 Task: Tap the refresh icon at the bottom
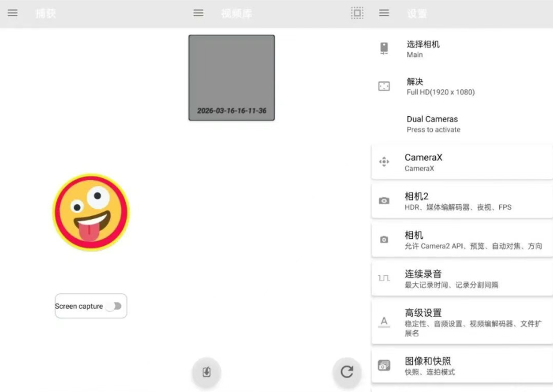(347, 372)
